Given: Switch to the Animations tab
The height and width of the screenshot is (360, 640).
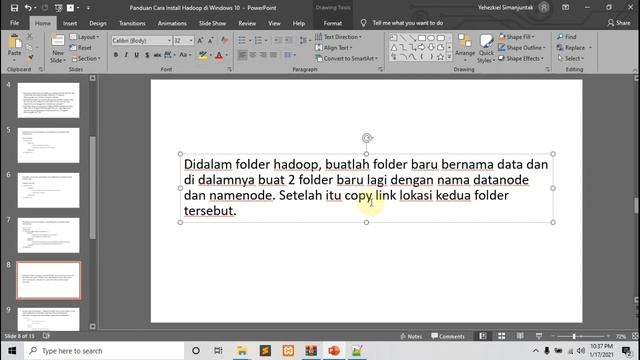Looking at the screenshot, I should click(x=172, y=23).
